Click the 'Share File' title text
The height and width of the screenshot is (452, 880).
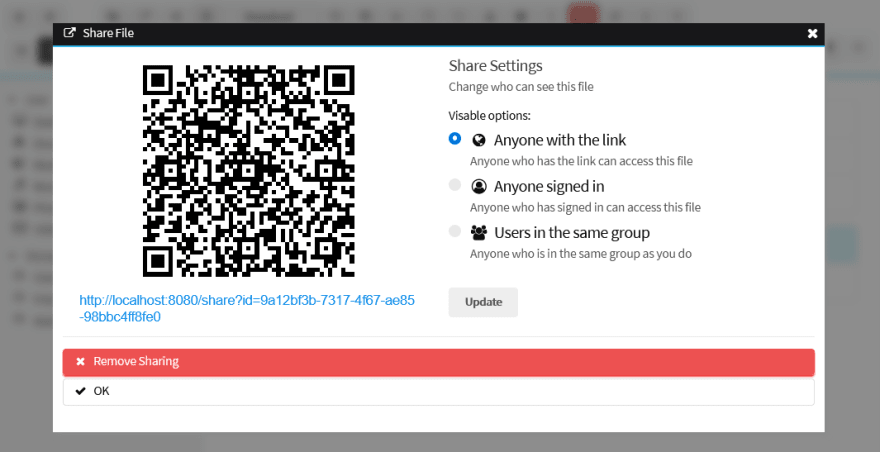[108, 33]
